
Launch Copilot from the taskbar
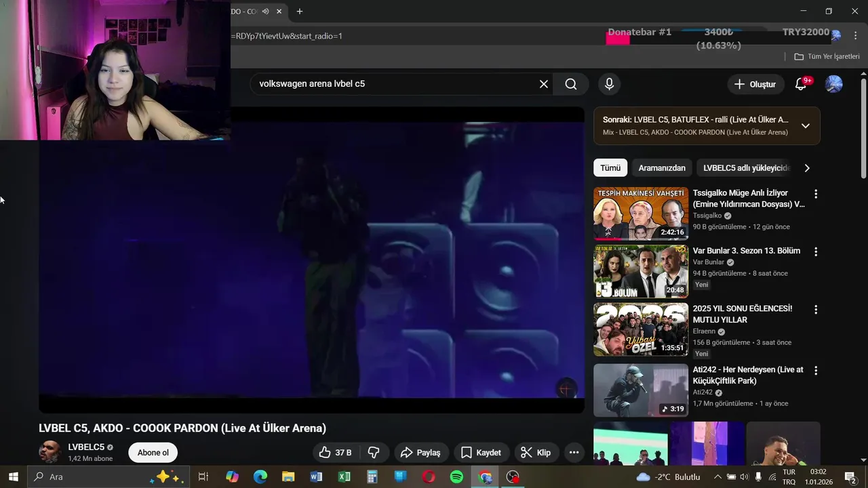[232, 476]
